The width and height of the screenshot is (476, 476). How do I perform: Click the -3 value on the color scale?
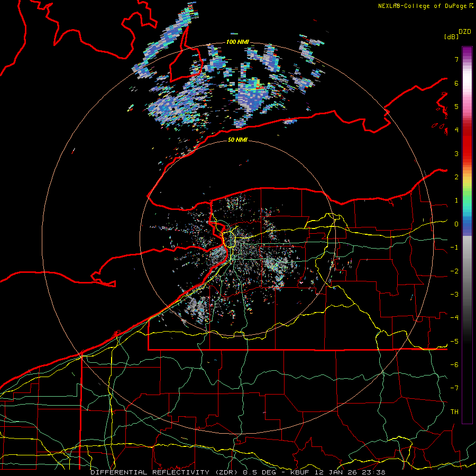coord(454,295)
